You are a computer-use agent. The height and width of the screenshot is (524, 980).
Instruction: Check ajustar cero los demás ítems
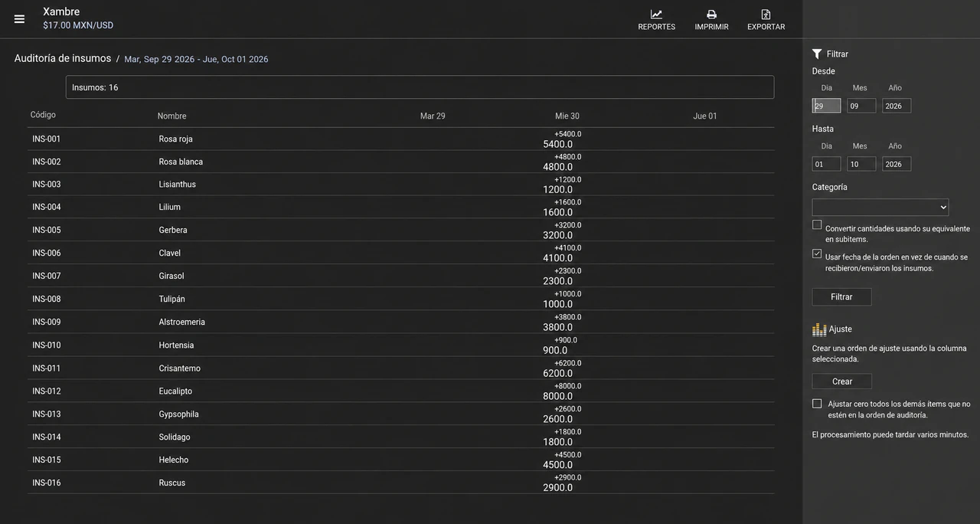point(817,404)
